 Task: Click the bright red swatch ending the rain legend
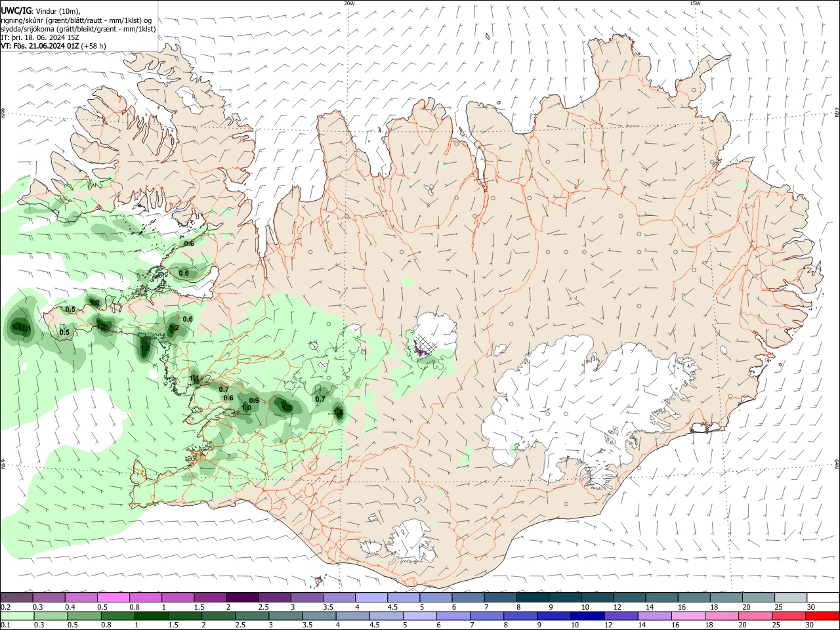(x=822, y=616)
